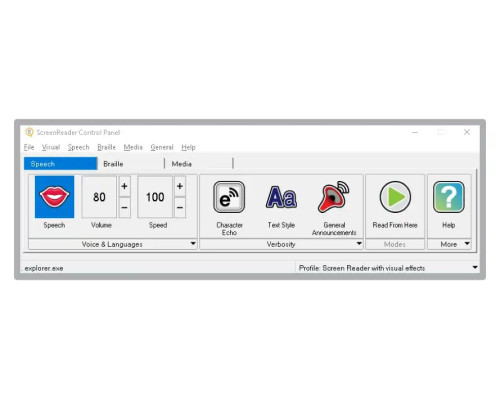
Task: Open the File menu
Action: click(x=29, y=147)
